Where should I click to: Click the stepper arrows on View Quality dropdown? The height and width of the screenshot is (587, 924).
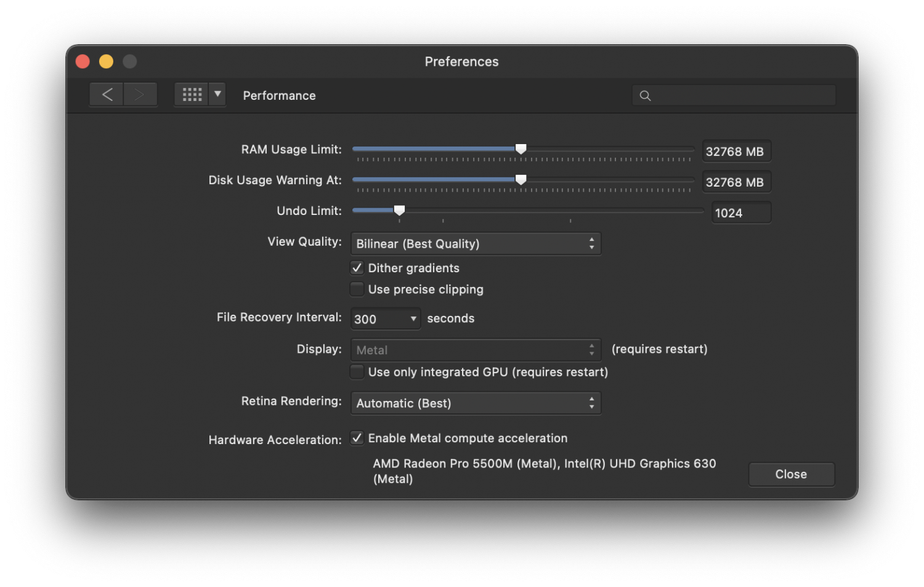(591, 243)
